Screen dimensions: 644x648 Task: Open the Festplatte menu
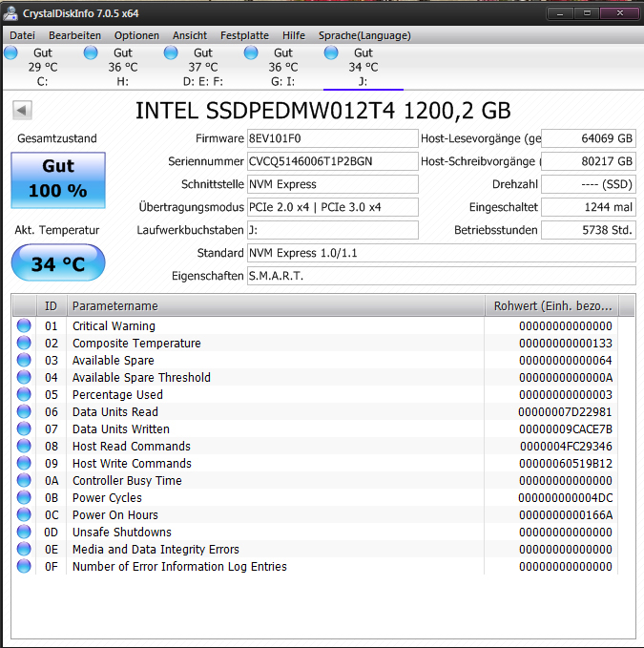pyautogui.click(x=244, y=35)
